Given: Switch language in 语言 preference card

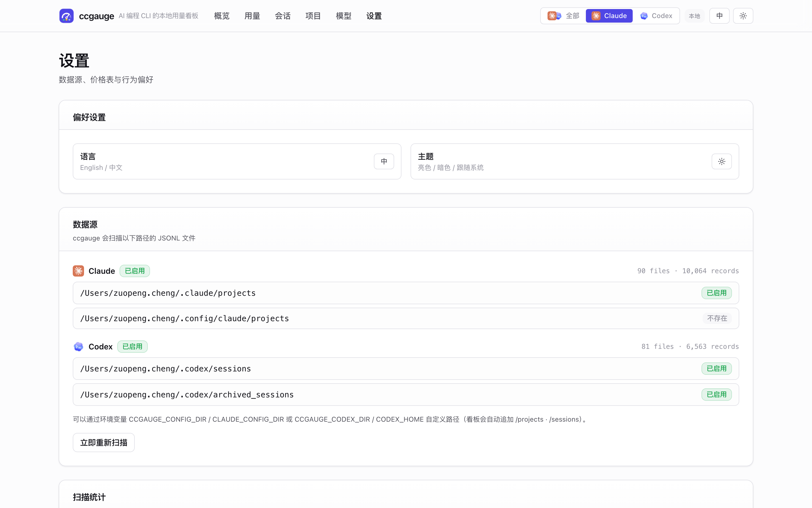Looking at the screenshot, I should pyautogui.click(x=384, y=161).
